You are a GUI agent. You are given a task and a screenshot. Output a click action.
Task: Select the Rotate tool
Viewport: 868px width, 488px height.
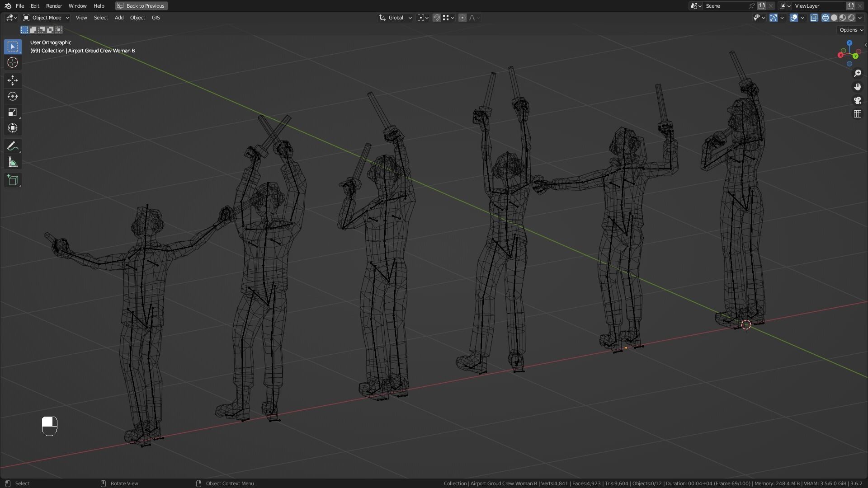pos(13,96)
